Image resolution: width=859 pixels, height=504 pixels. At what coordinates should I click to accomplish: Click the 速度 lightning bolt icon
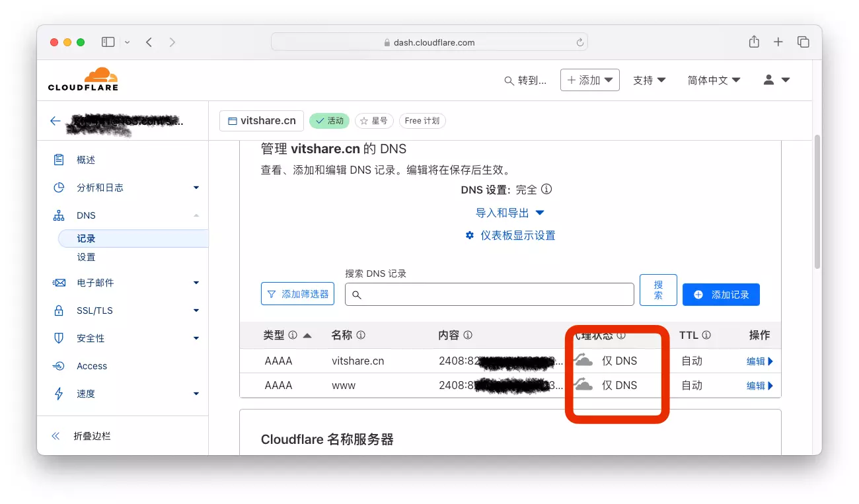point(59,394)
